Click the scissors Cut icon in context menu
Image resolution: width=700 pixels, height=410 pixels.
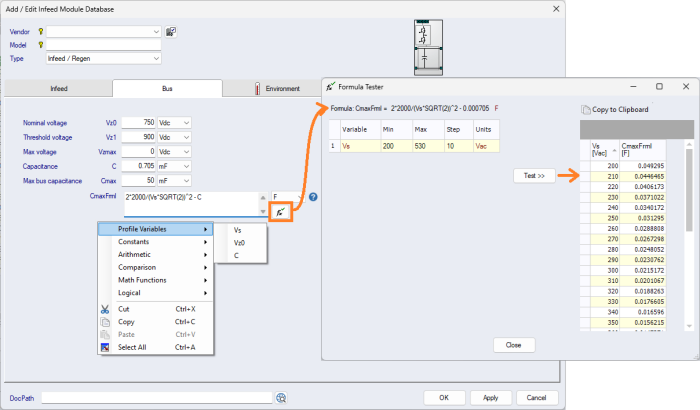[104, 309]
